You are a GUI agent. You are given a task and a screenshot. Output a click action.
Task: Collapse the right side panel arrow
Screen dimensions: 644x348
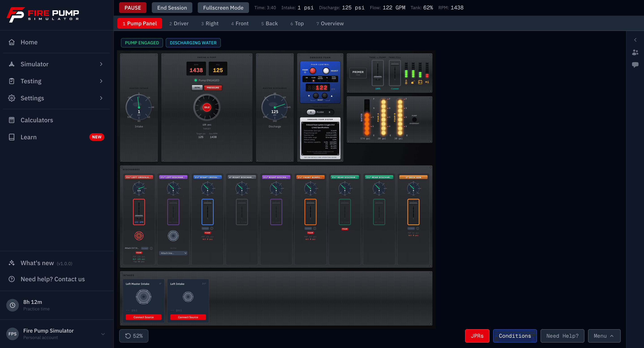pyautogui.click(x=635, y=40)
